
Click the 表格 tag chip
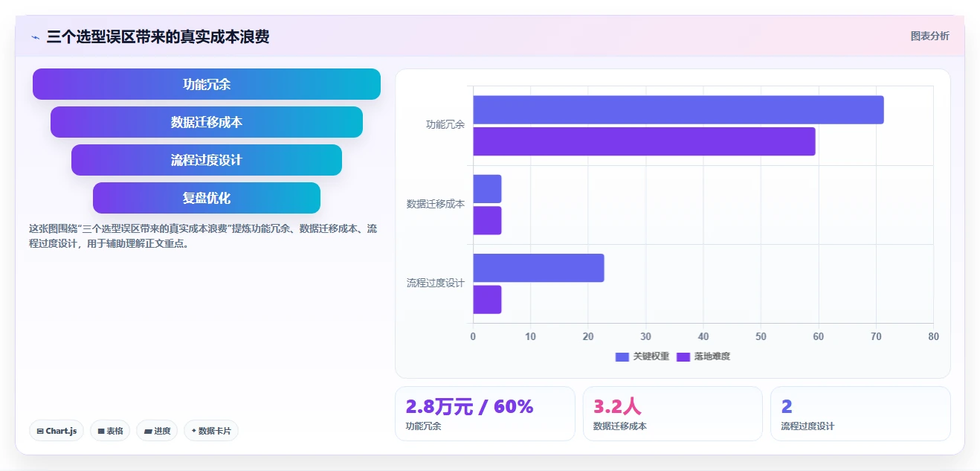pos(110,431)
